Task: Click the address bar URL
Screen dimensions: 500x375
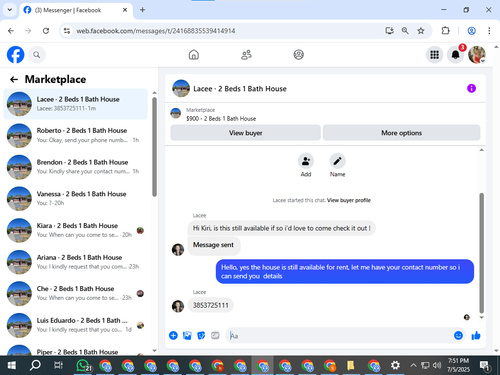Action: (x=156, y=31)
